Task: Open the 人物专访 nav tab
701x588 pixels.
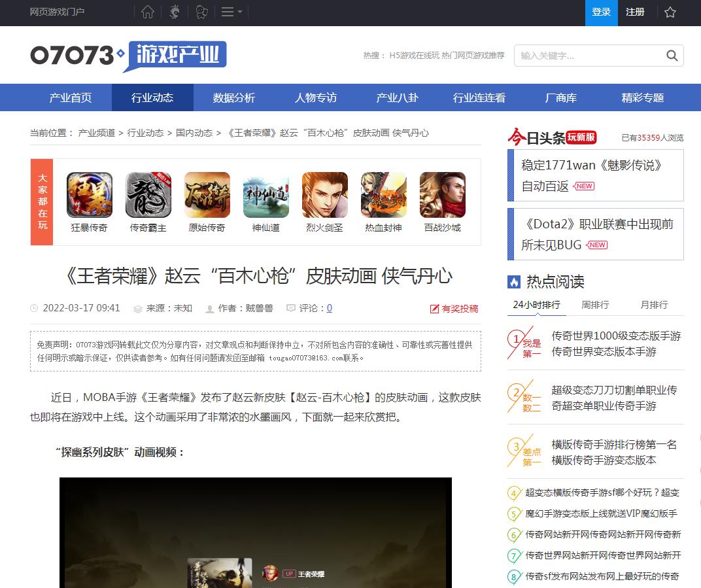Action: point(316,97)
